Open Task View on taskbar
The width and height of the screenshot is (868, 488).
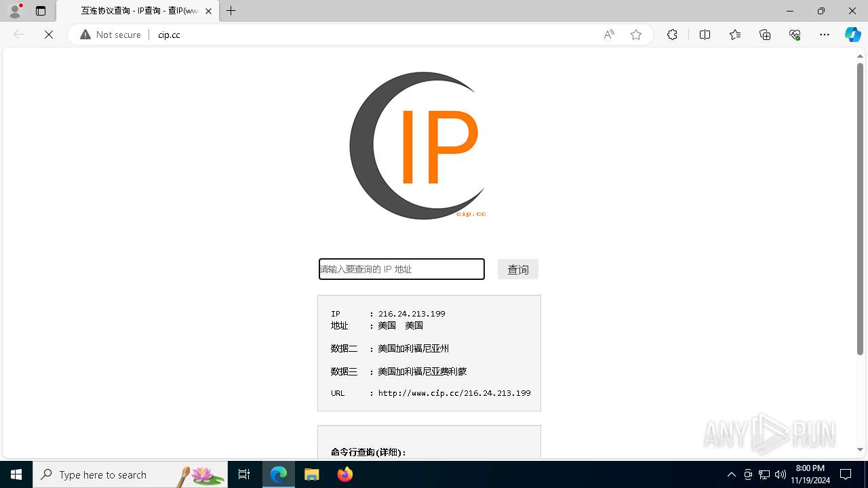244,474
